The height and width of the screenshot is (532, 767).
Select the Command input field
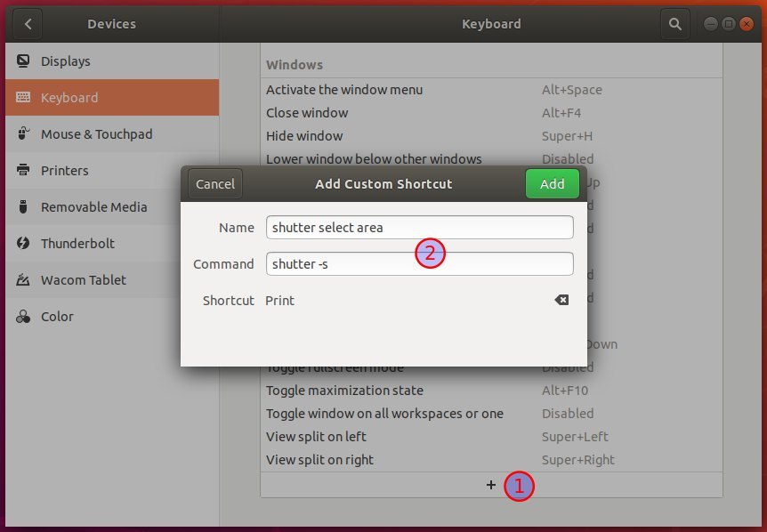tap(419, 263)
